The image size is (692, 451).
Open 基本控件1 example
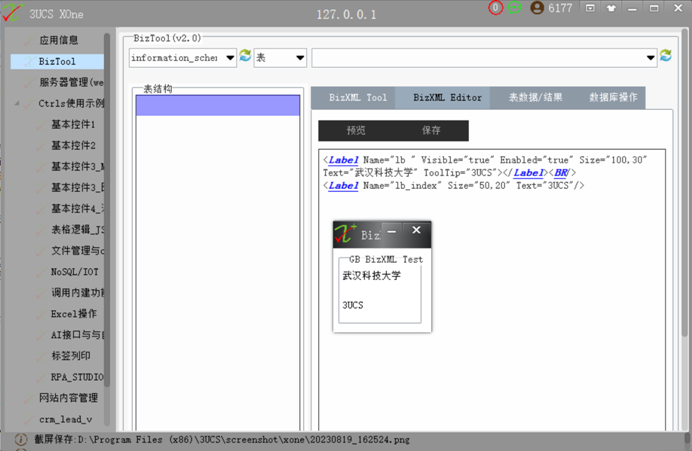pyautogui.click(x=73, y=124)
